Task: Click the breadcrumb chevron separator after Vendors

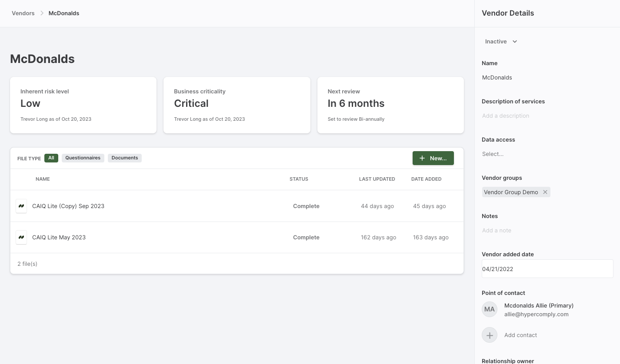Action: pos(42,13)
